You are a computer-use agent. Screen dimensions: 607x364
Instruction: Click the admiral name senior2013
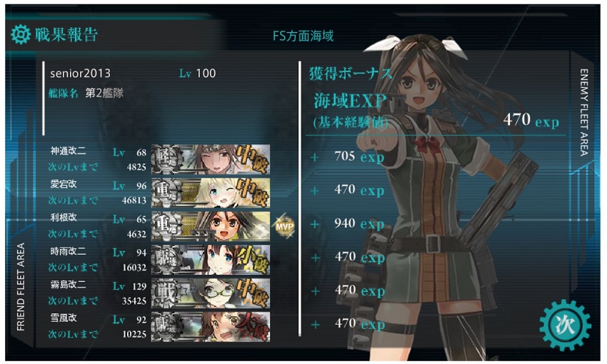pos(80,73)
